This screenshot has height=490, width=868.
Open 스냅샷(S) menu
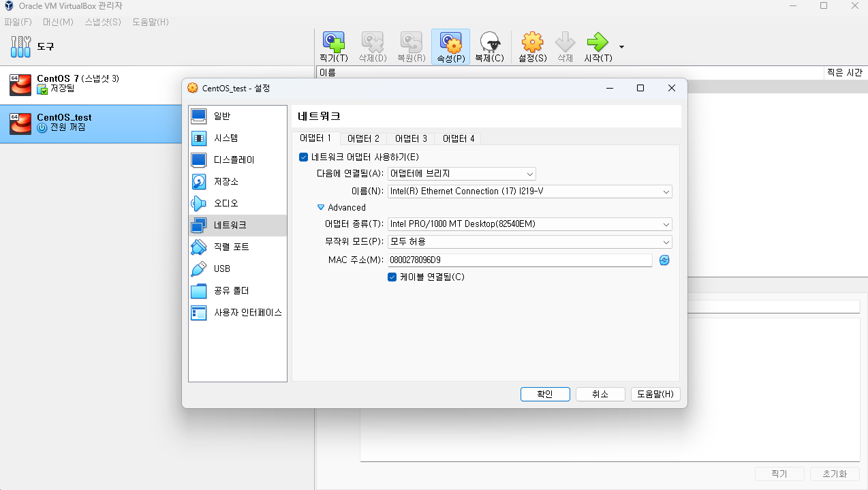tap(103, 22)
